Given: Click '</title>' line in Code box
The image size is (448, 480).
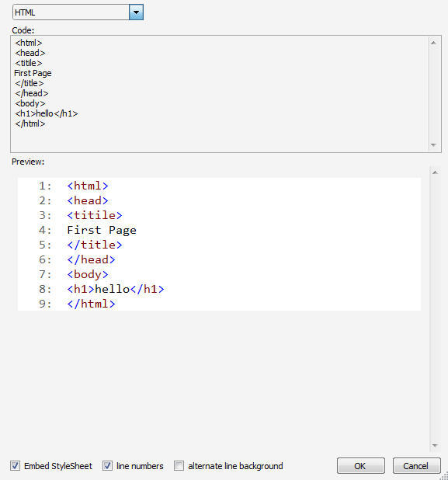Looking at the screenshot, I should coord(29,83).
